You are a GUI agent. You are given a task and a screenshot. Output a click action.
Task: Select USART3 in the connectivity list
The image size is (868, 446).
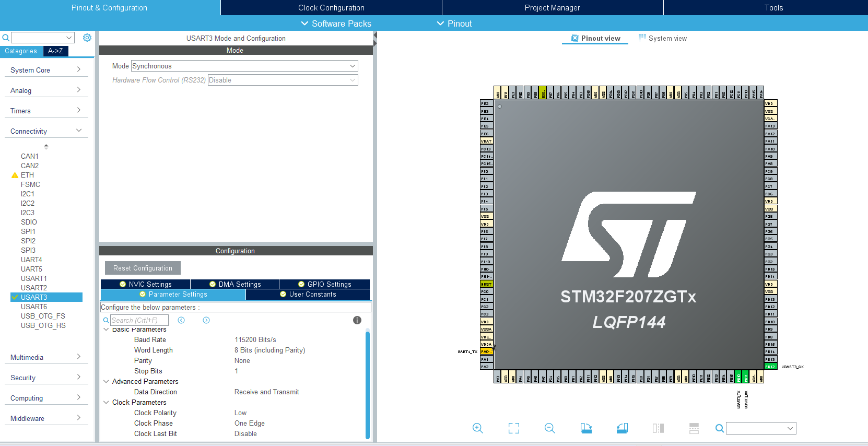[x=46, y=297]
